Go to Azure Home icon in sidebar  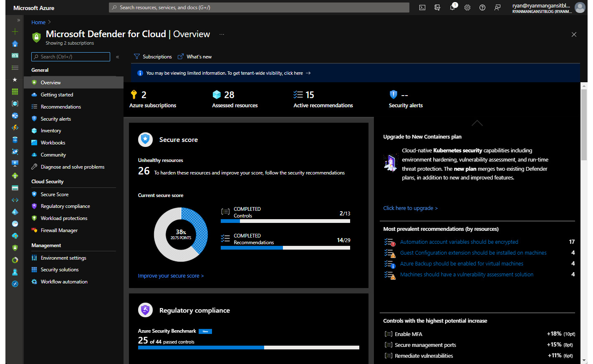coord(15,44)
